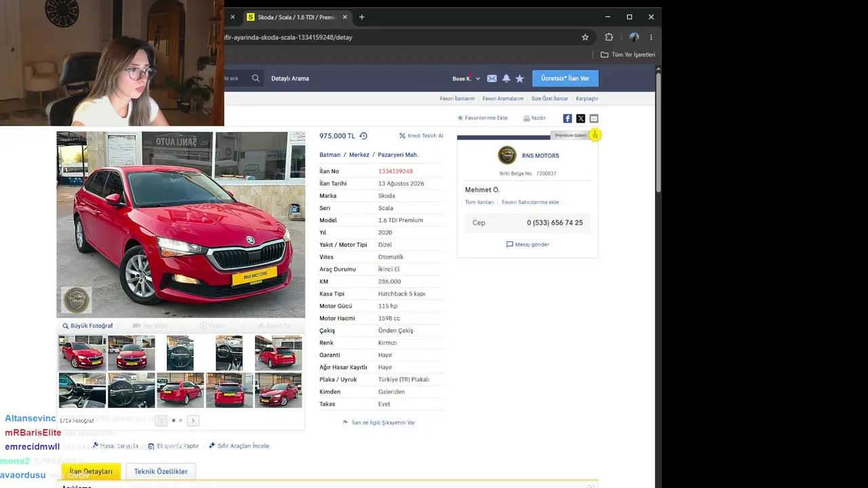Viewport: 868px width, 488px height.
Task: Open the RNS MOTORS seller name link
Action: [540, 156]
